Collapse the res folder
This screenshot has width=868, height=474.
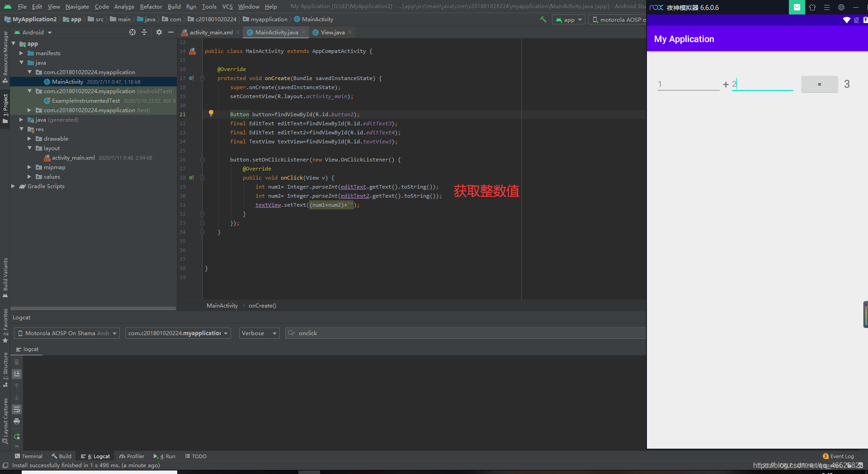click(x=21, y=129)
